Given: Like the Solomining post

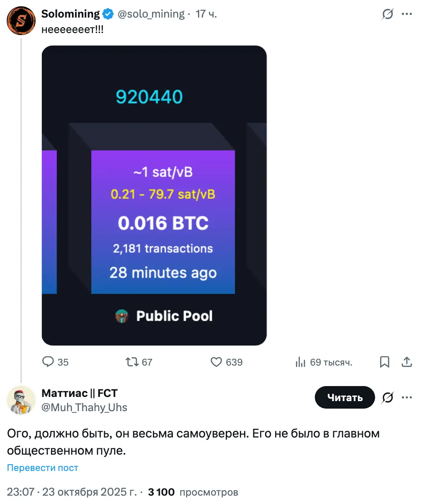Looking at the screenshot, I should [x=216, y=362].
